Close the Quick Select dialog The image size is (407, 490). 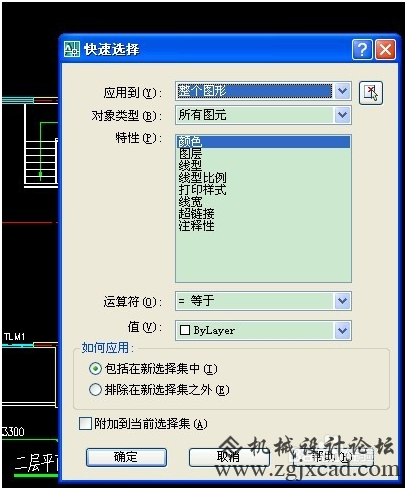[386, 50]
